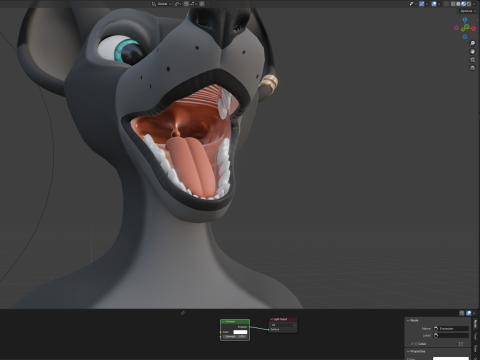Image resolution: width=480 pixels, height=360 pixels.
Task: Switch to solid viewport shading
Action: point(458,4)
